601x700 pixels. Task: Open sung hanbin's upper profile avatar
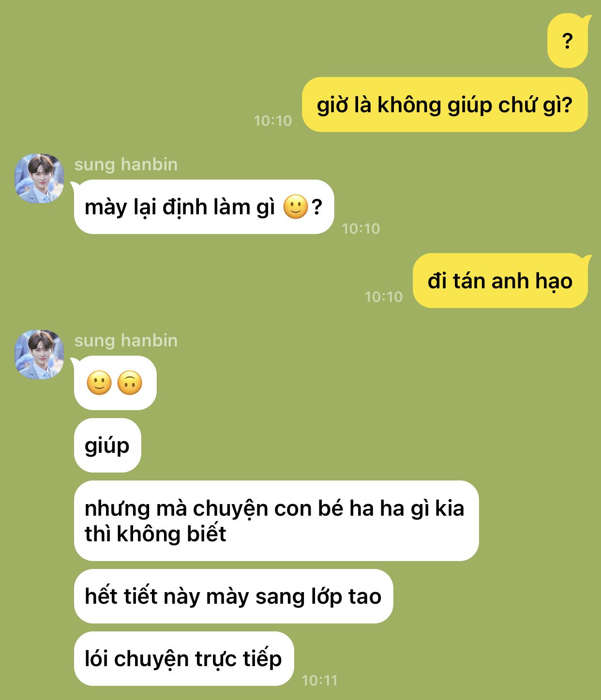(x=39, y=178)
